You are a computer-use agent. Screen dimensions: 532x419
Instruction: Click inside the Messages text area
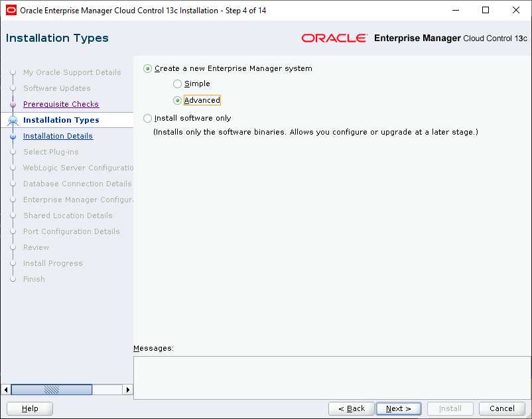tap(332, 378)
